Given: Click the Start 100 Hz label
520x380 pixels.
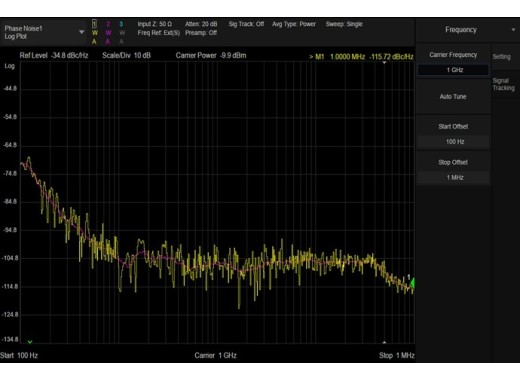Looking at the screenshot, I should [x=19, y=355].
